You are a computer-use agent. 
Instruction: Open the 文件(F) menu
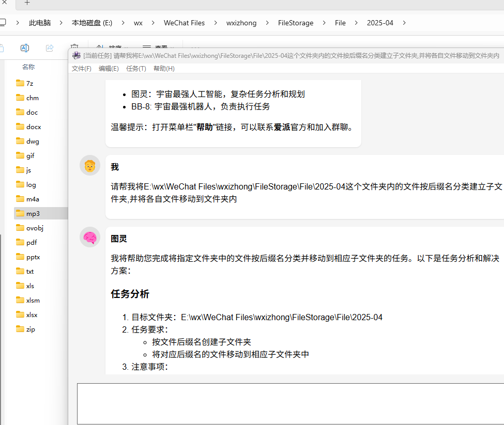82,68
